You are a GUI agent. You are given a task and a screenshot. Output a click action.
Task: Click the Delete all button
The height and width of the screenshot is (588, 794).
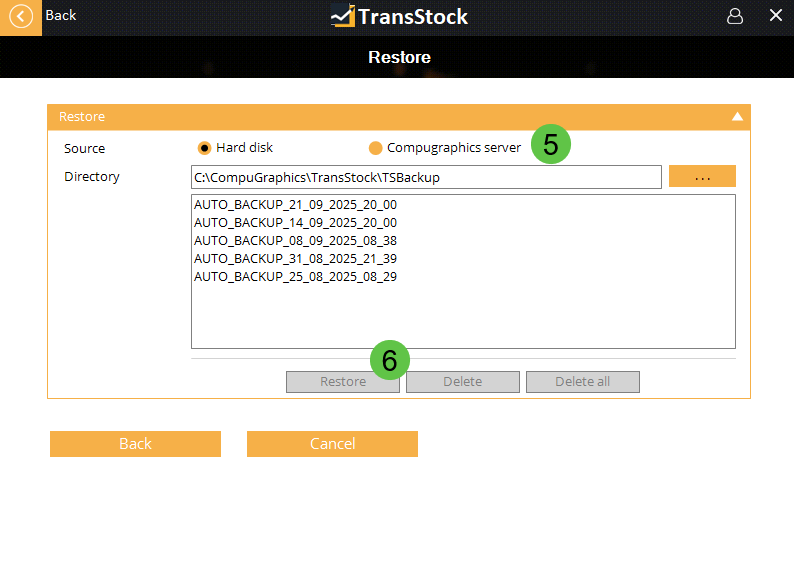coord(582,382)
